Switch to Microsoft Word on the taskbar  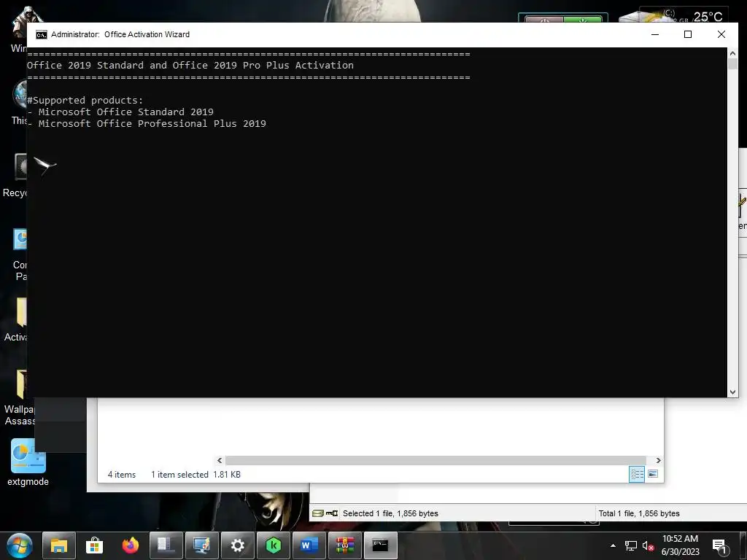309,545
